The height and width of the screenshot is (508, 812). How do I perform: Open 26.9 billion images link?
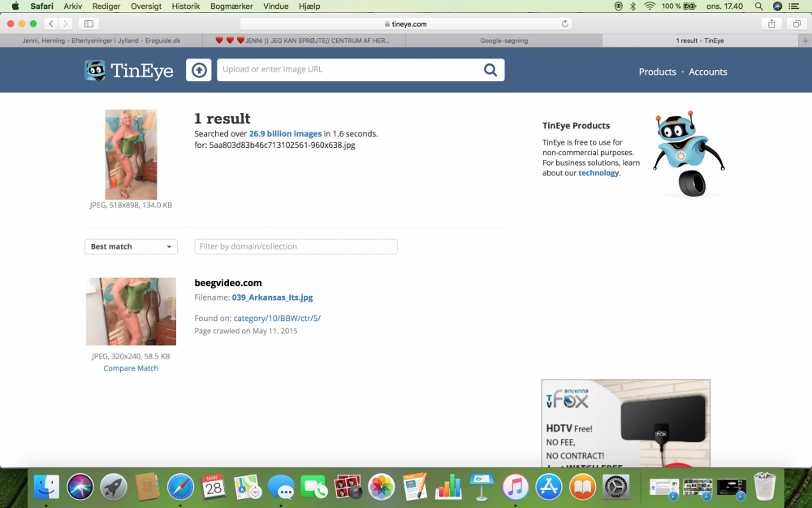click(285, 134)
